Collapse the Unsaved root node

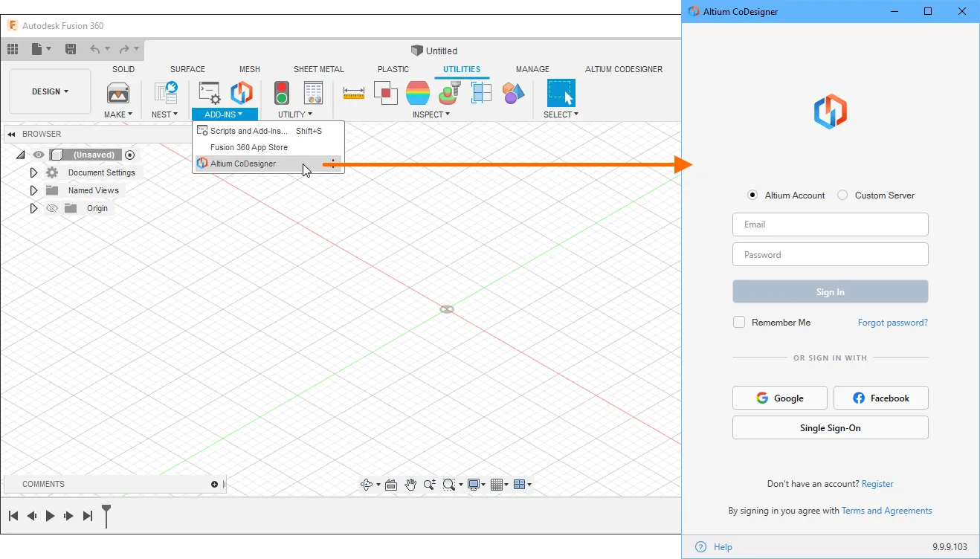[x=20, y=155]
